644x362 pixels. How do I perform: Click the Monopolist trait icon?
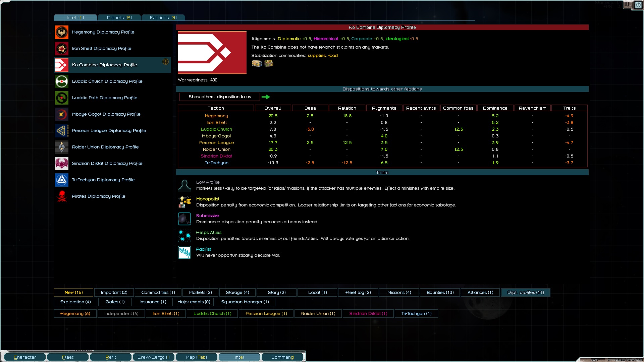coord(184,202)
